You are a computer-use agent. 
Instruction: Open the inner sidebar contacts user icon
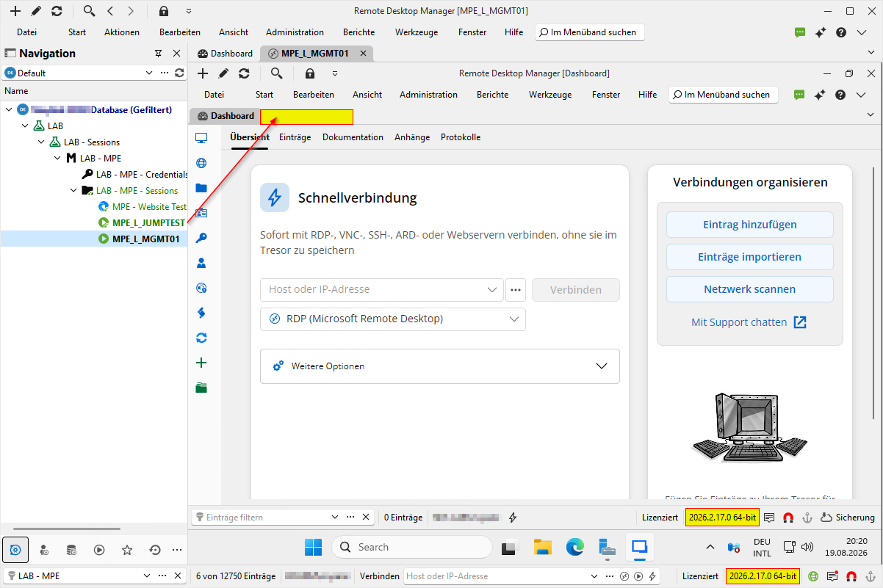click(201, 263)
